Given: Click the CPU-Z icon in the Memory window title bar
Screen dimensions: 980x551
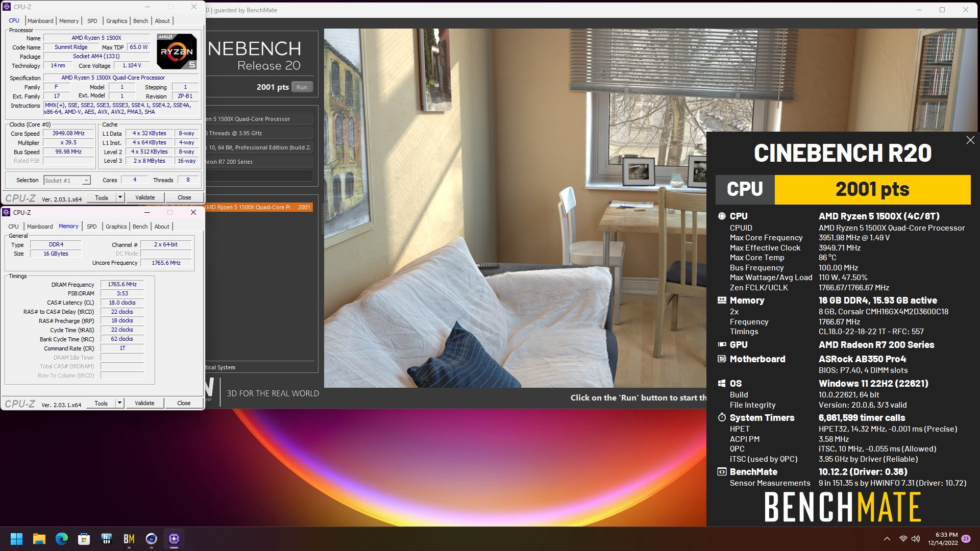Looking at the screenshot, I should click(x=7, y=212).
